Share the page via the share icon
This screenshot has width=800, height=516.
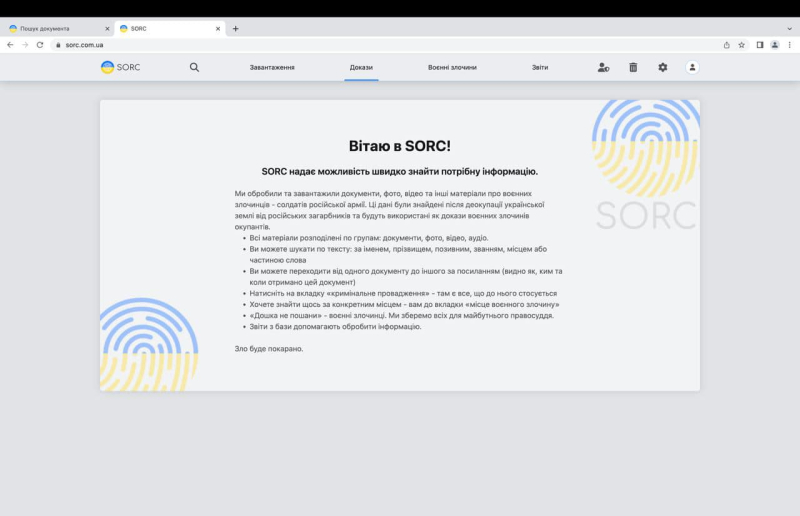pos(727,45)
